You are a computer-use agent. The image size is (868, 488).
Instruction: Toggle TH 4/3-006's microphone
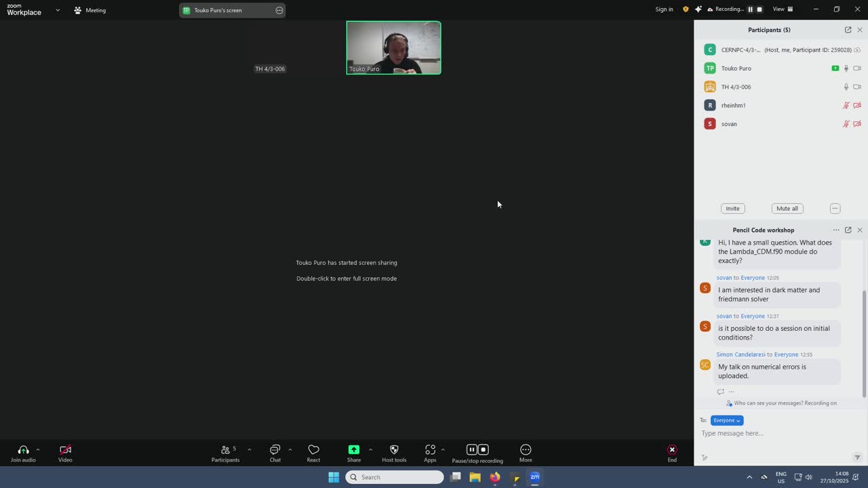tap(846, 87)
